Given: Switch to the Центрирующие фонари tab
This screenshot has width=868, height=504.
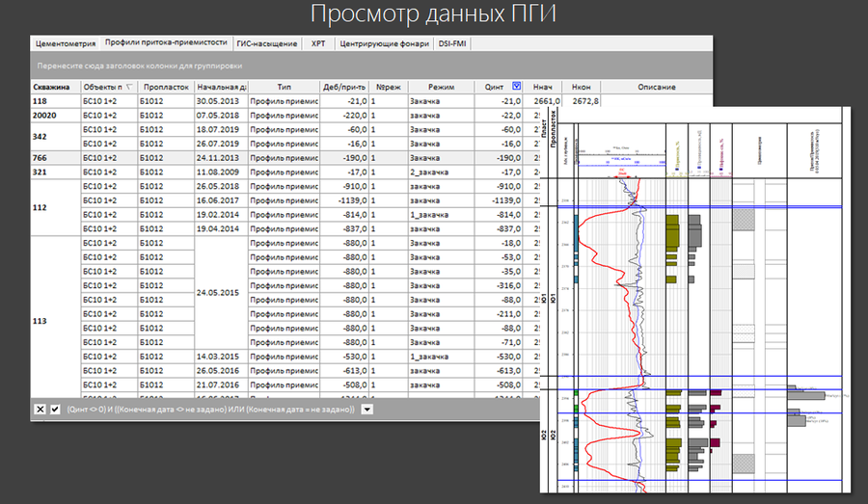Looking at the screenshot, I should 384,43.
